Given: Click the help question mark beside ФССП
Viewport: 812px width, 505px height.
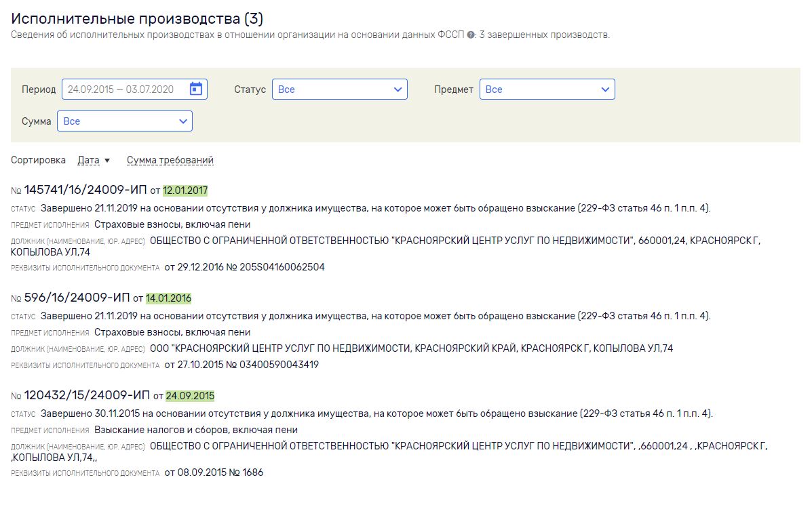Looking at the screenshot, I should [471, 35].
